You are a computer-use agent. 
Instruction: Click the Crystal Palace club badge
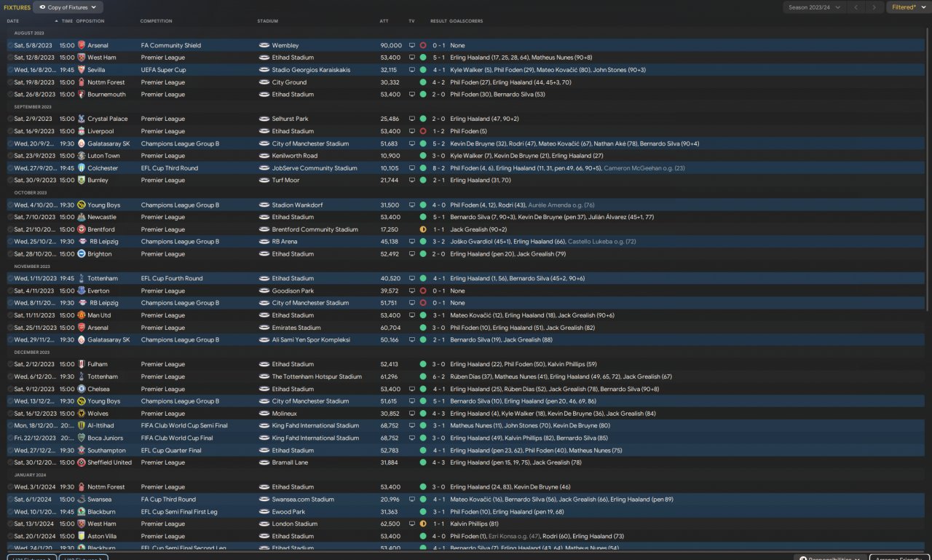pyautogui.click(x=82, y=119)
